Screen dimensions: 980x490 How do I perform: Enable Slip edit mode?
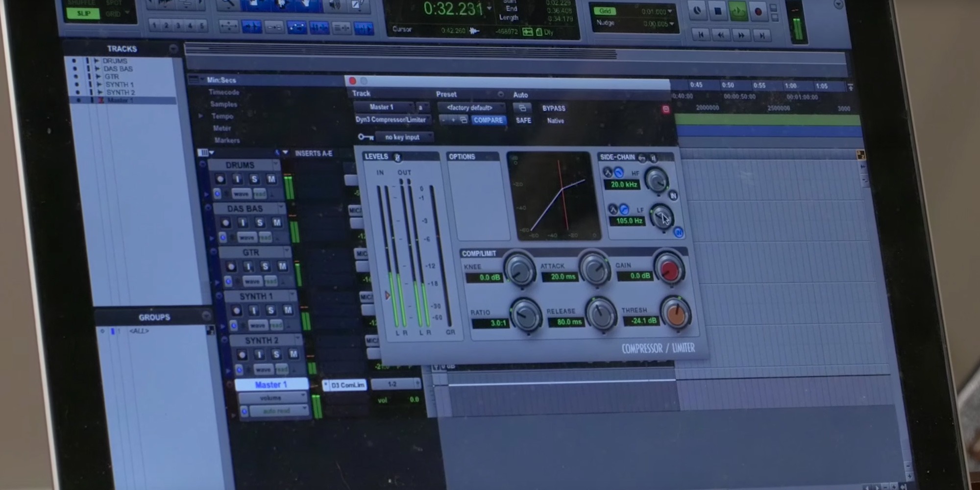click(x=84, y=13)
